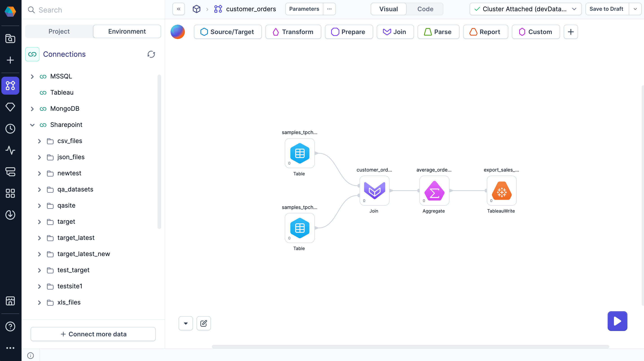Open the Report gem menu
Viewport: 644px width, 361px height.
(486, 32)
